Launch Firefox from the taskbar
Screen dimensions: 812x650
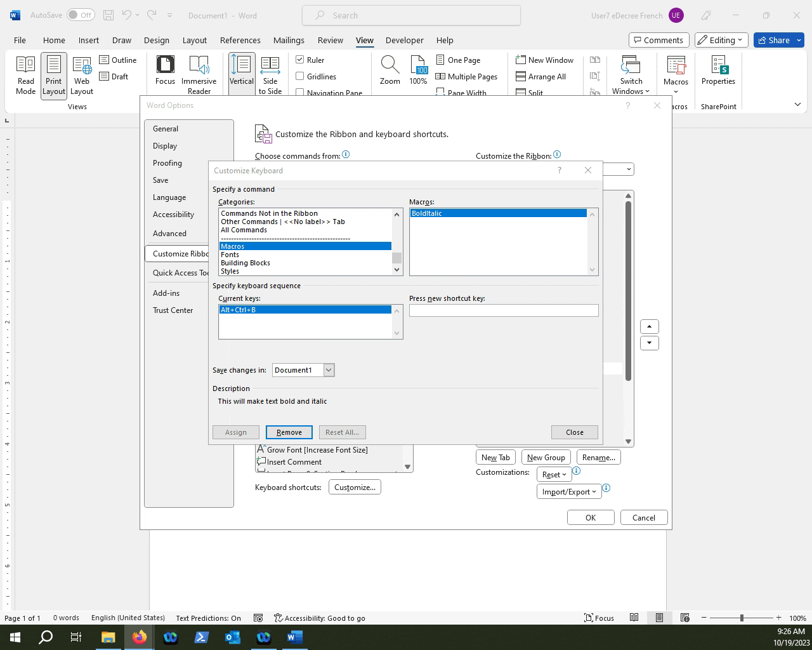point(139,637)
